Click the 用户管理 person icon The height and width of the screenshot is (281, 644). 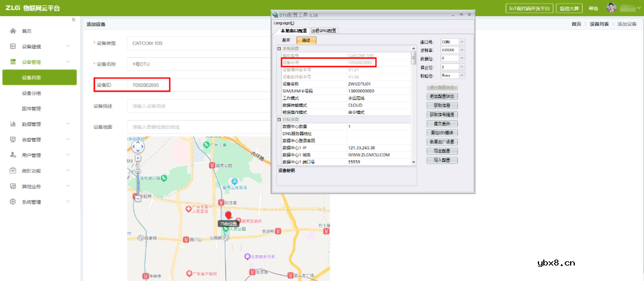point(13,155)
